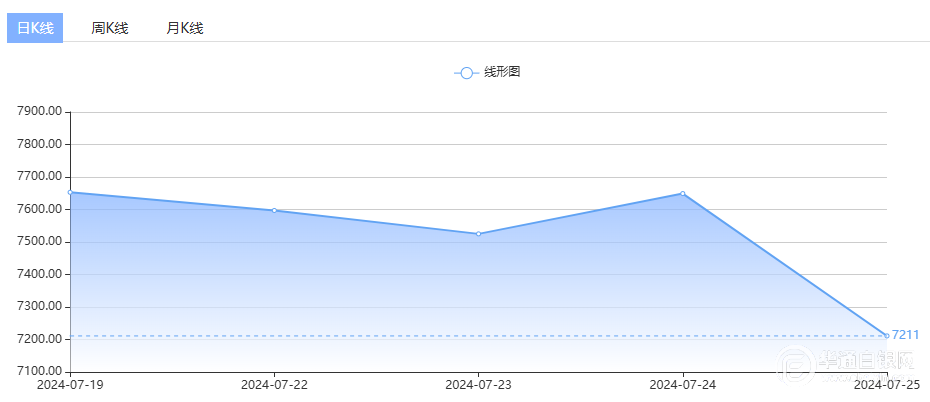Toggle the 线形图 legend text label
Viewport: 930px width, 402px height.
(502, 72)
